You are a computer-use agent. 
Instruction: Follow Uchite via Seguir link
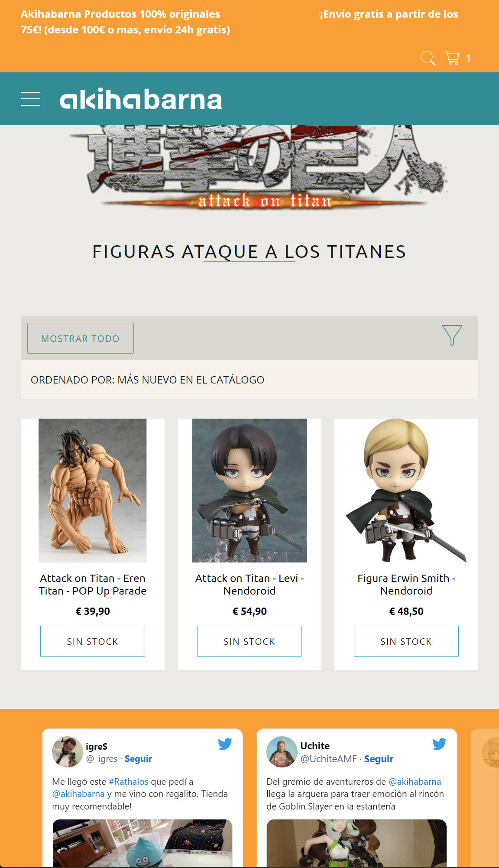click(x=379, y=759)
